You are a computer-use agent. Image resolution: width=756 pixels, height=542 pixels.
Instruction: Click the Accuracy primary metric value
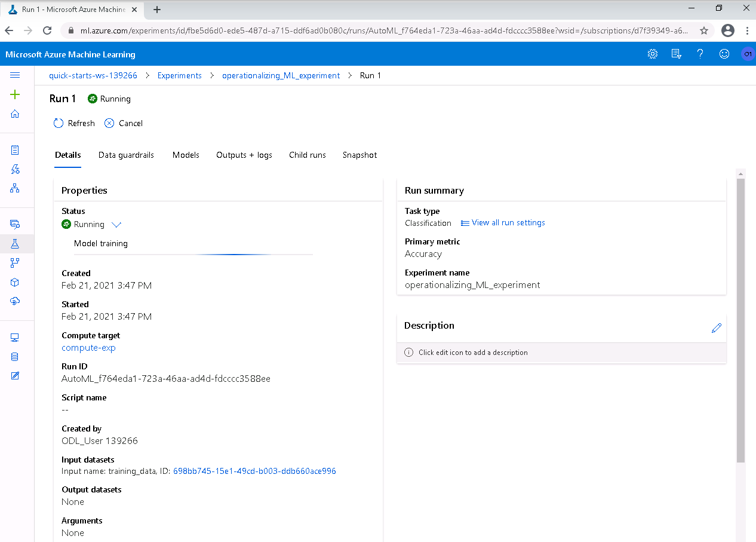[x=423, y=253]
